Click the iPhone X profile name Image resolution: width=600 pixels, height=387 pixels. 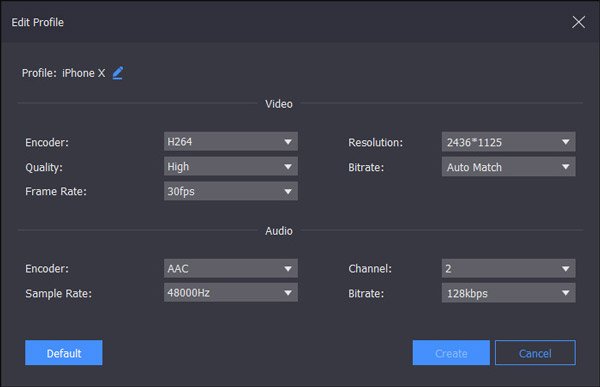point(83,73)
